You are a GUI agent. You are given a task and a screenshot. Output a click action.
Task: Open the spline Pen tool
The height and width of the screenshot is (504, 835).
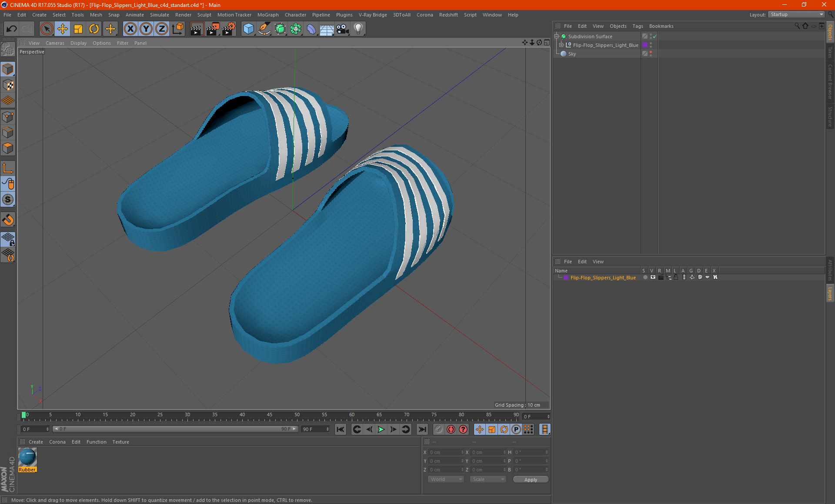(x=264, y=29)
